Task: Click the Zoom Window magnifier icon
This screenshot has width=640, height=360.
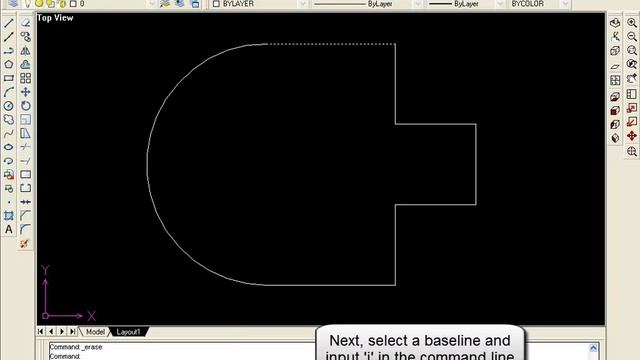Action: pos(632,51)
